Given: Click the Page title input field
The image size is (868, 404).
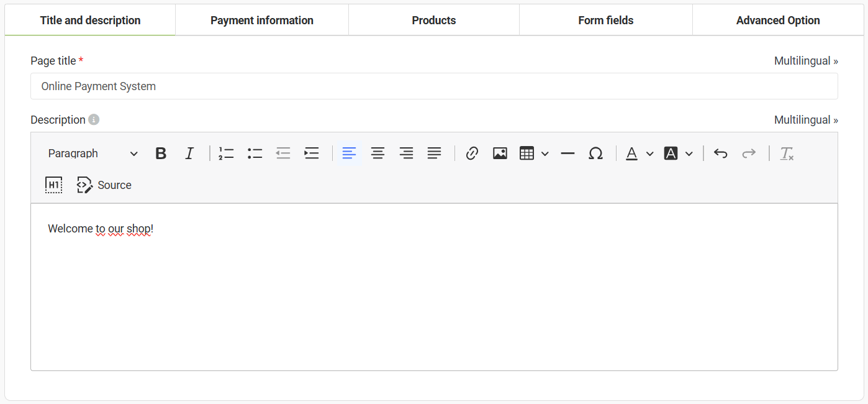Looking at the screenshot, I should (433, 86).
